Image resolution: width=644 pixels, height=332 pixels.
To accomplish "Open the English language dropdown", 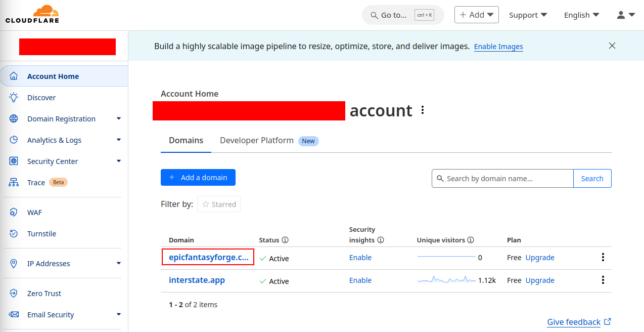I will pos(582,15).
